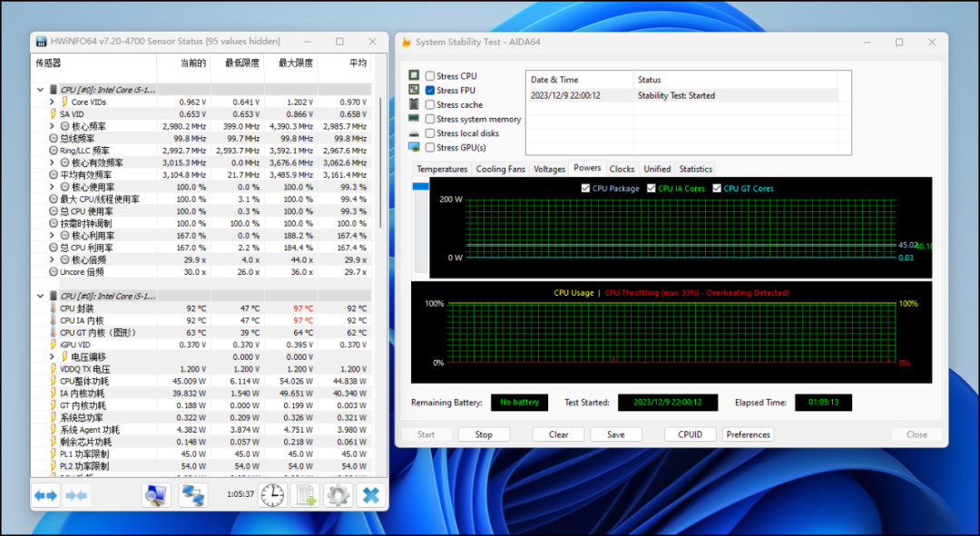The width and height of the screenshot is (980, 536).
Task: Enable the Stress GPU(s) checkbox
Action: 430,148
